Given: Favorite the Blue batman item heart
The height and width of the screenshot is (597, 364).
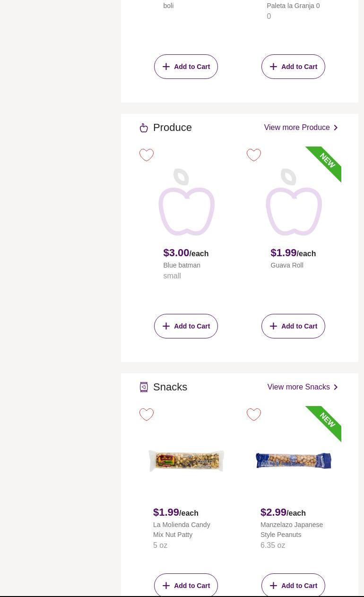Looking at the screenshot, I should [147, 155].
